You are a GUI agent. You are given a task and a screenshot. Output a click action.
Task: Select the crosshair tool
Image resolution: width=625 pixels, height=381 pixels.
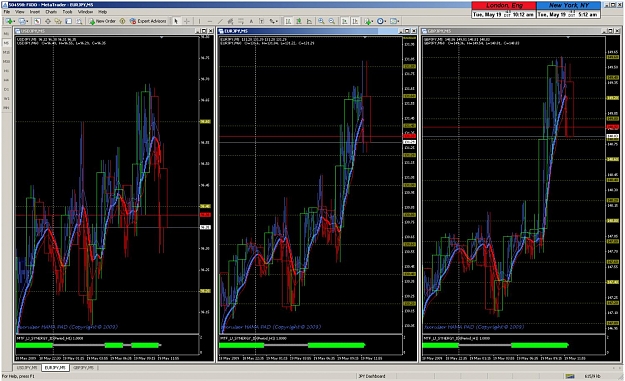click(187, 21)
